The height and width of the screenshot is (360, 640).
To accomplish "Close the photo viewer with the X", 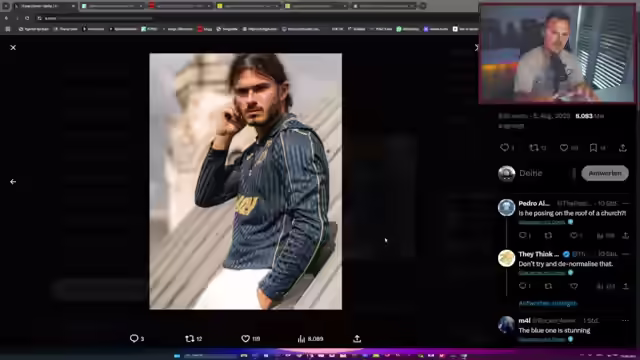I will point(13,48).
